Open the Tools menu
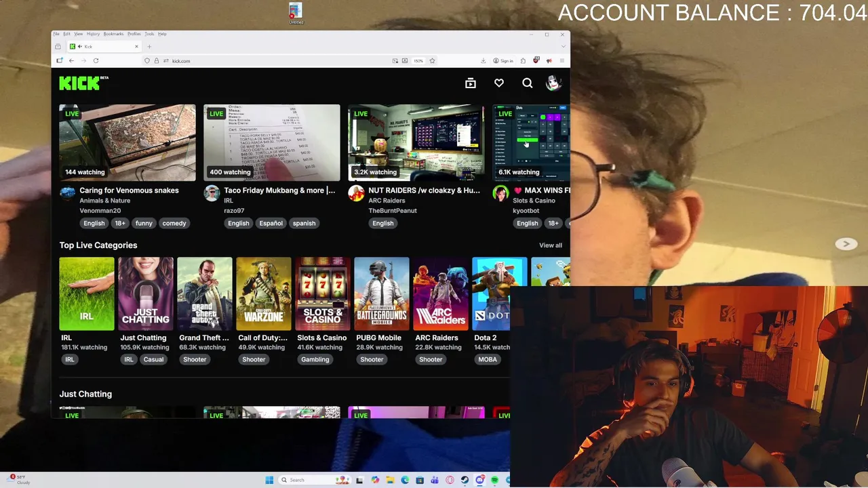 149,34
